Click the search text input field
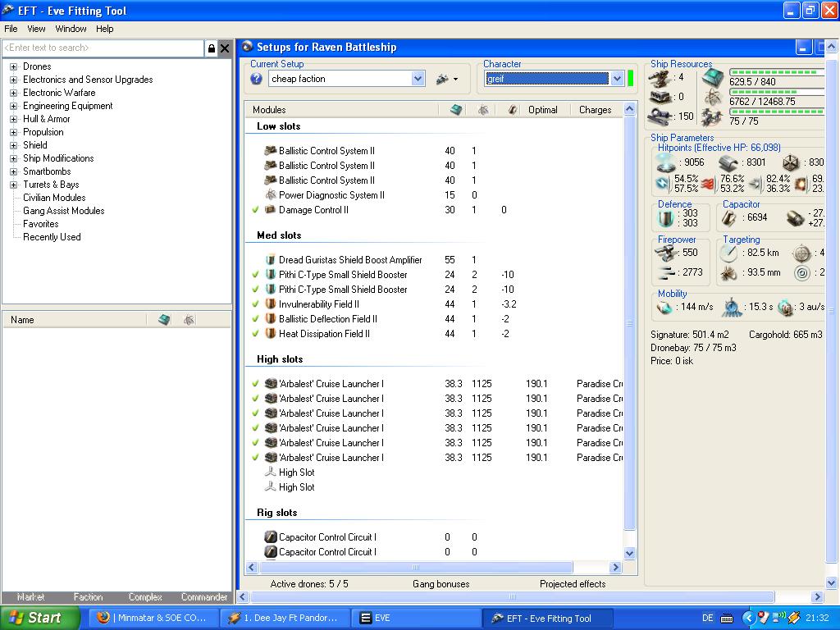 pos(103,48)
